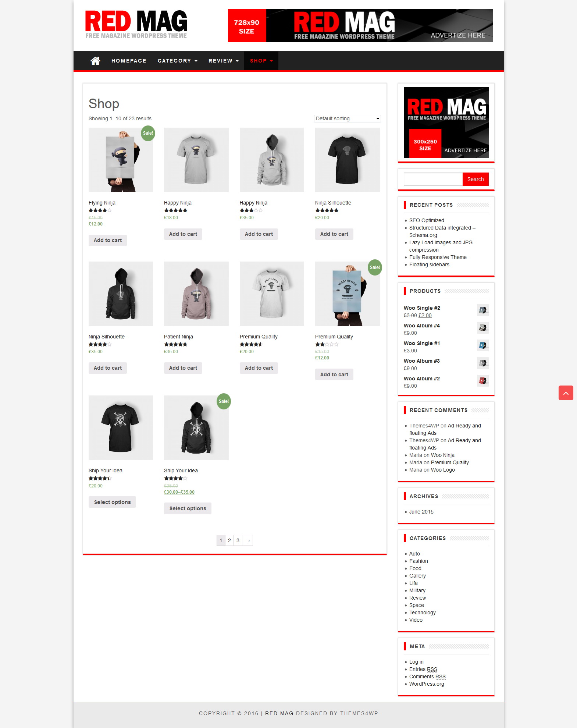Open the Woo Album #4 product thumbnail icon

(x=483, y=328)
